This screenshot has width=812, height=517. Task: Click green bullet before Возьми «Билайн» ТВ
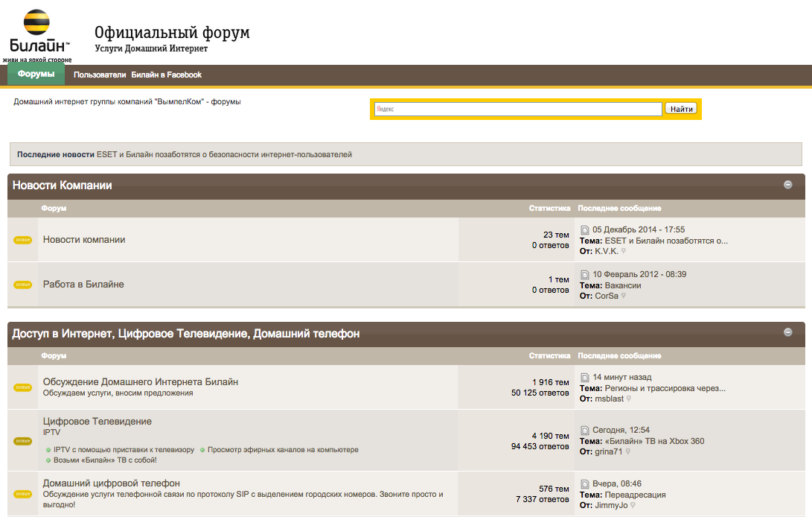pyautogui.click(x=48, y=460)
